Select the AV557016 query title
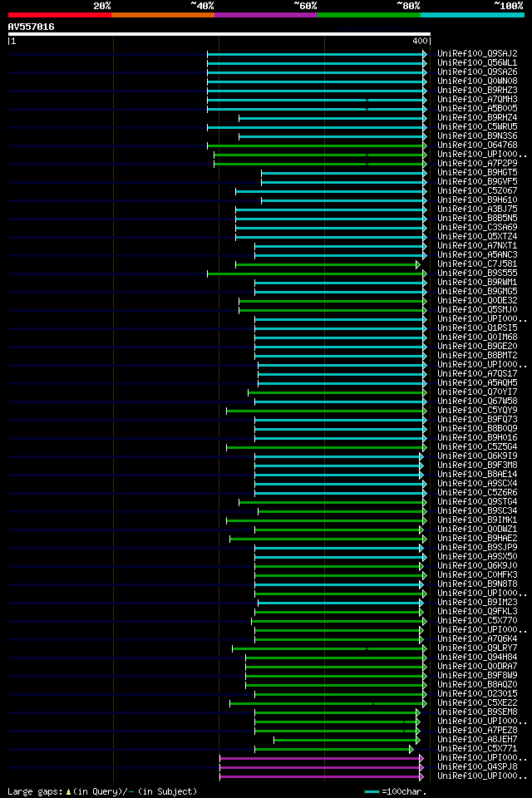Image resolution: width=532 pixels, height=798 pixels. (31, 27)
